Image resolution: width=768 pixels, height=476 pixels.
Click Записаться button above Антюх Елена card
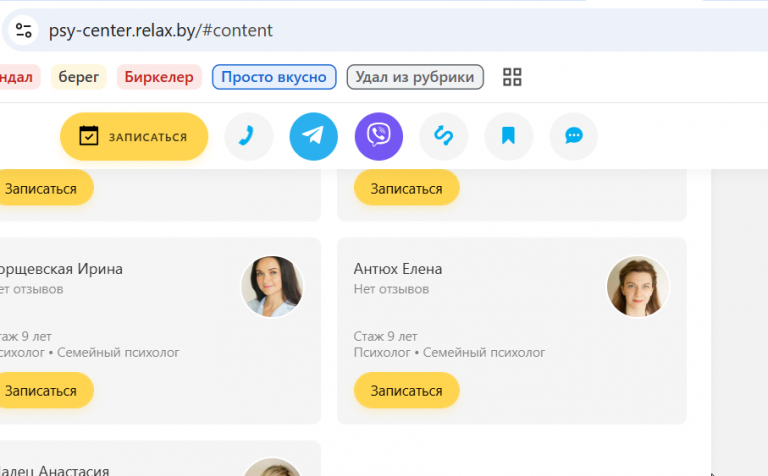(x=407, y=188)
